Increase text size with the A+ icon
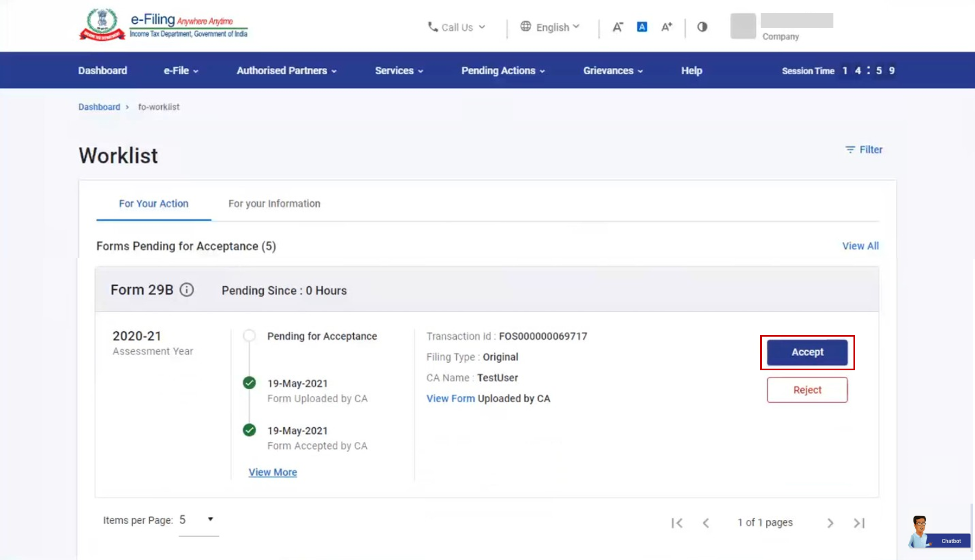Screen dimensions: 975x560 click(667, 27)
